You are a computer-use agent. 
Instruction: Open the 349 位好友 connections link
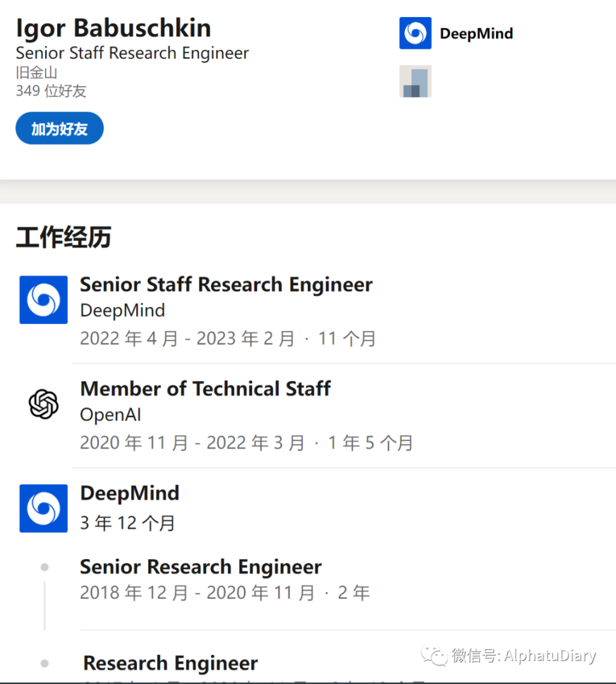click(51, 91)
